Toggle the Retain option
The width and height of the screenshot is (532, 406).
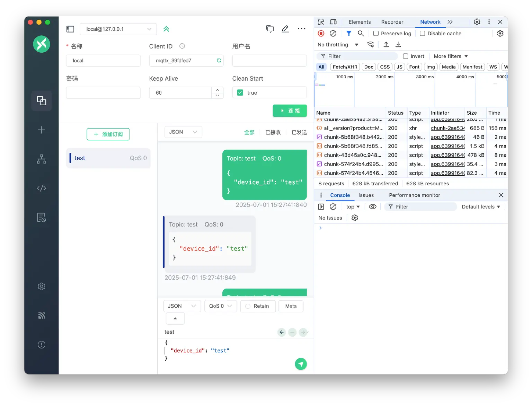(x=258, y=306)
